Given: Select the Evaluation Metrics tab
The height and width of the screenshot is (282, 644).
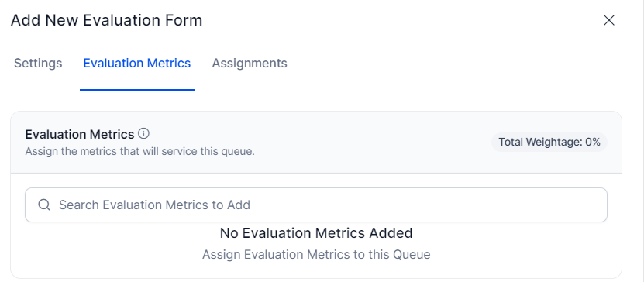Looking at the screenshot, I should coord(136,64).
